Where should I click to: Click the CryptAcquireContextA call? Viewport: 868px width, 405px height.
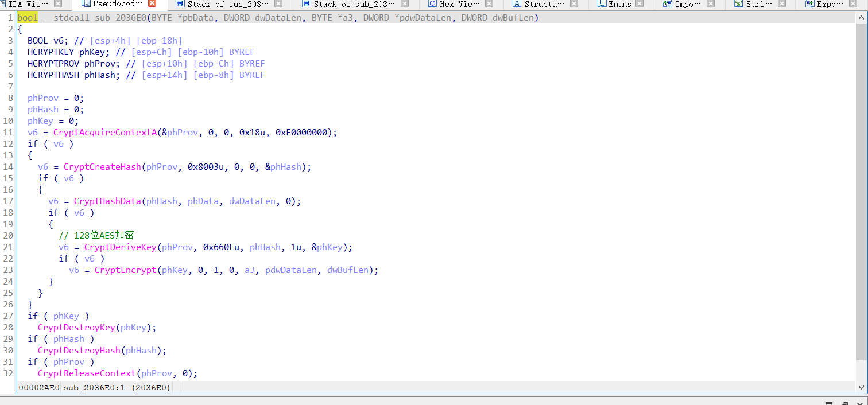[105, 133]
